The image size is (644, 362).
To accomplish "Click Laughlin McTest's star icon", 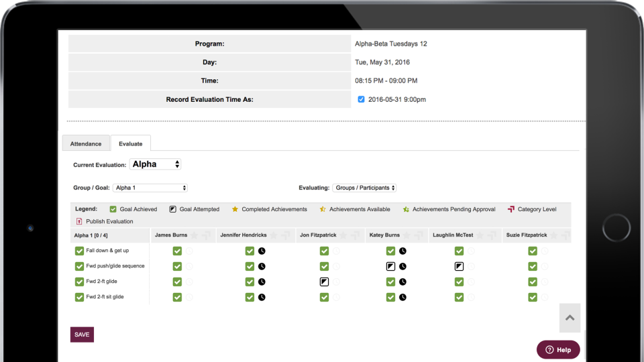I will click(480, 235).
